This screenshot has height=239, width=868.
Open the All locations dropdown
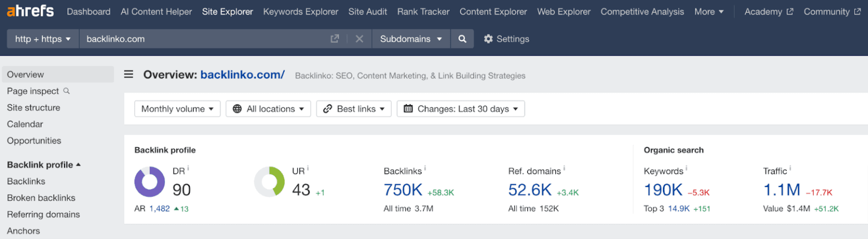point(268,109)
